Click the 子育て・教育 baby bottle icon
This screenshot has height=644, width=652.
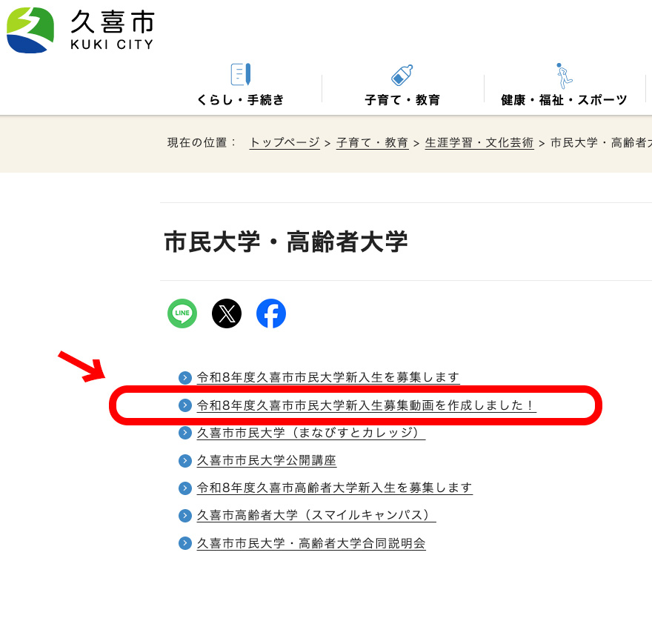tap(402, 75)
